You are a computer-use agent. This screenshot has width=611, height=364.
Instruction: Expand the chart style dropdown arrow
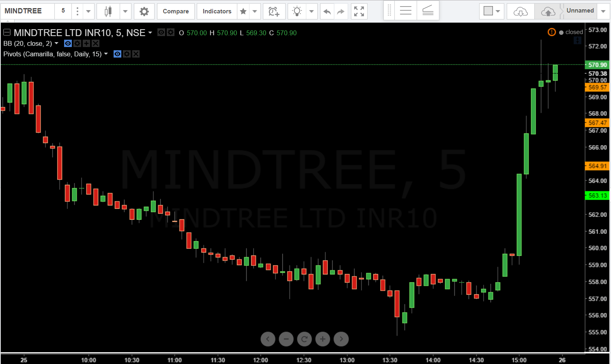click(125, 11)
